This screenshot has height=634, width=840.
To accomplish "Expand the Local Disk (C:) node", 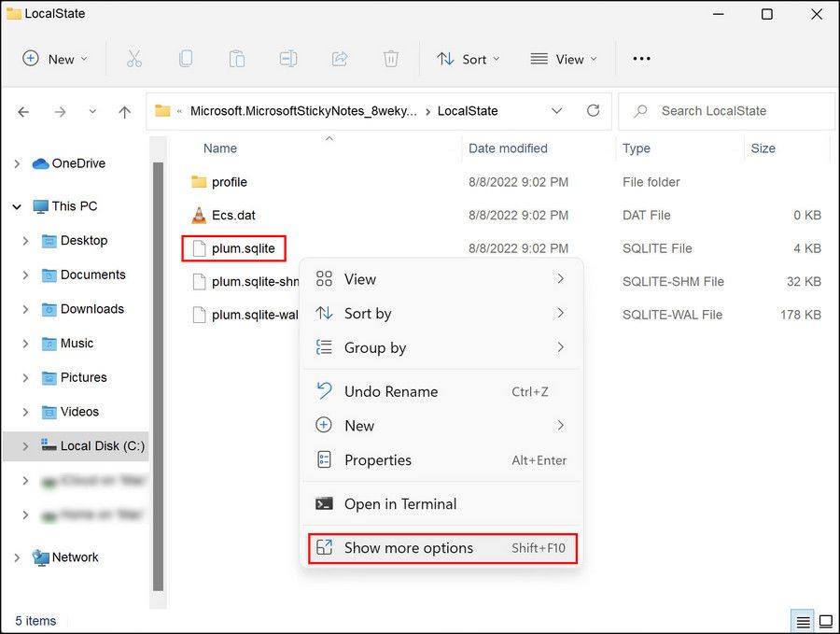I will [25, 446].
